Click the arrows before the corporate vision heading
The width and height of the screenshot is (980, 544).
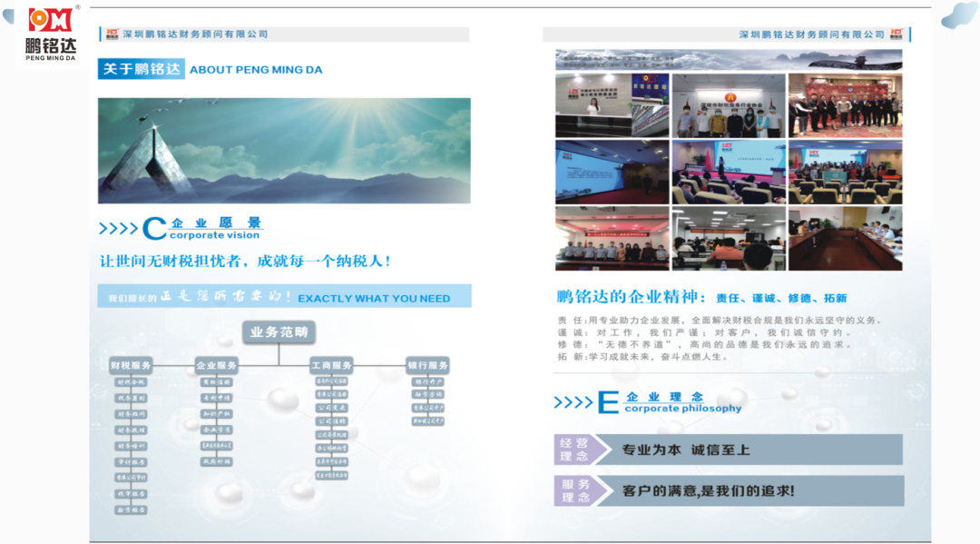pos(118,229)
